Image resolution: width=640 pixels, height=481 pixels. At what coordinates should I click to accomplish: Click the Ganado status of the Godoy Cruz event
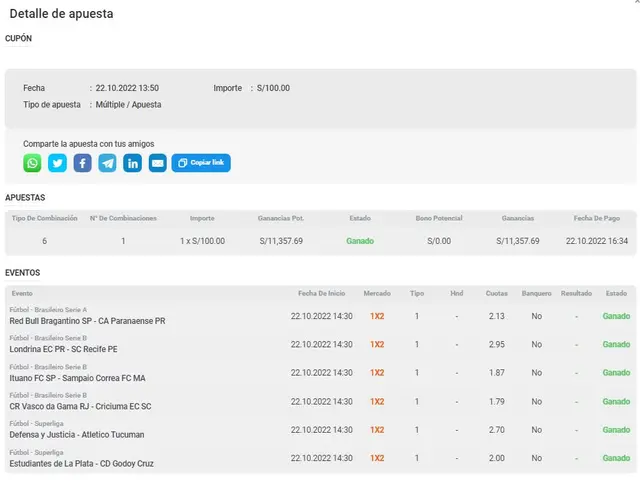point(616,458)
